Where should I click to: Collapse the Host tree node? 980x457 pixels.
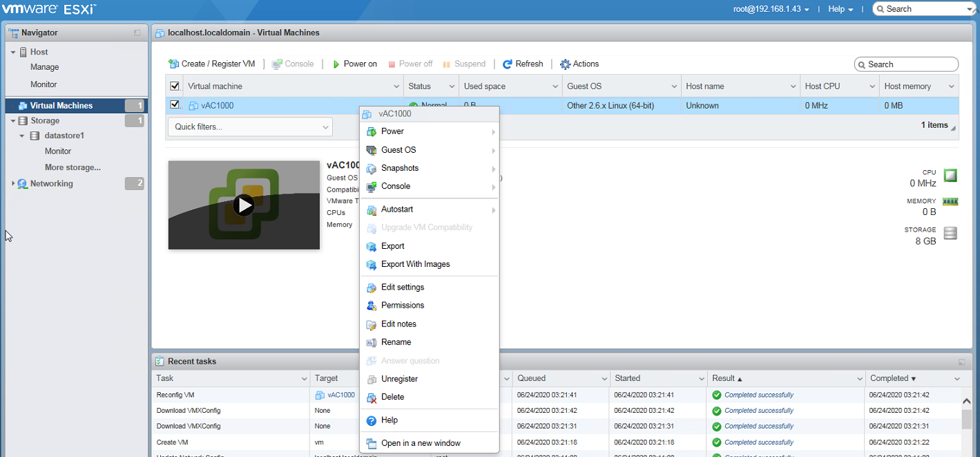pyautogui.click(x=13, y=53)
